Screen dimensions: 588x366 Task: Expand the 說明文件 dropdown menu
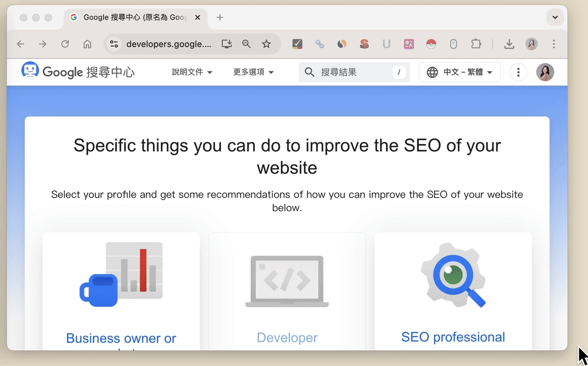point(192,72)
